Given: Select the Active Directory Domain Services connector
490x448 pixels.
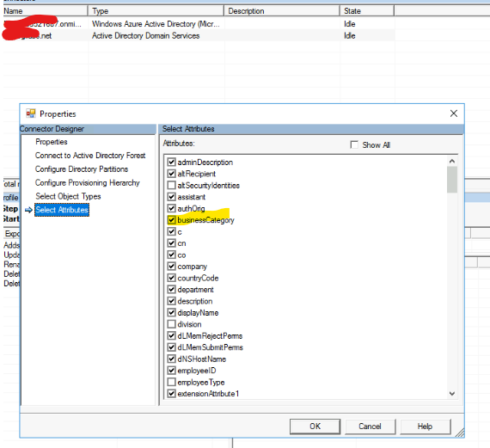Looking at the screenshot, I should click(x=199, y=35).
